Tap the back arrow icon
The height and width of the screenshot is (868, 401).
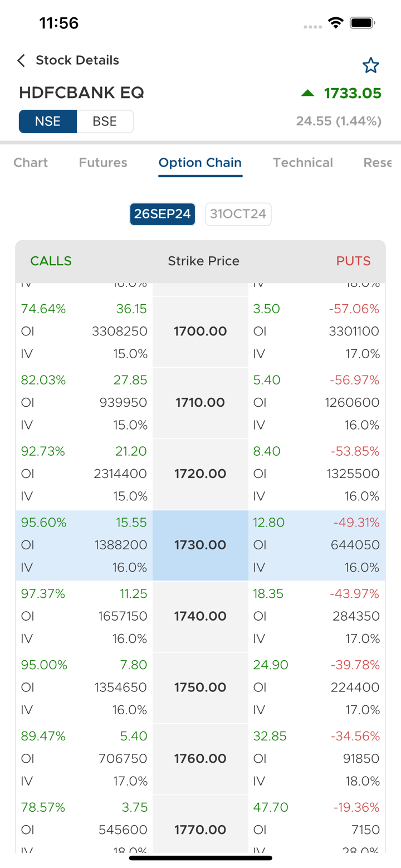coord(21,61)
